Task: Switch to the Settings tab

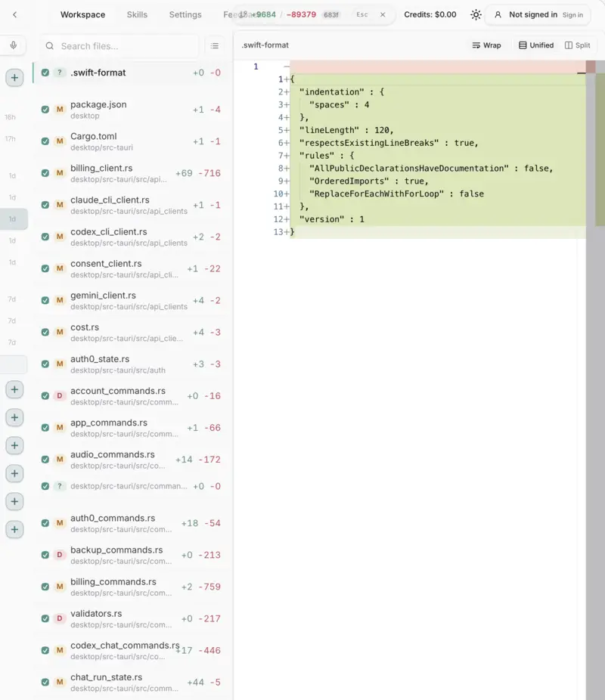Action: pos(184,14)
